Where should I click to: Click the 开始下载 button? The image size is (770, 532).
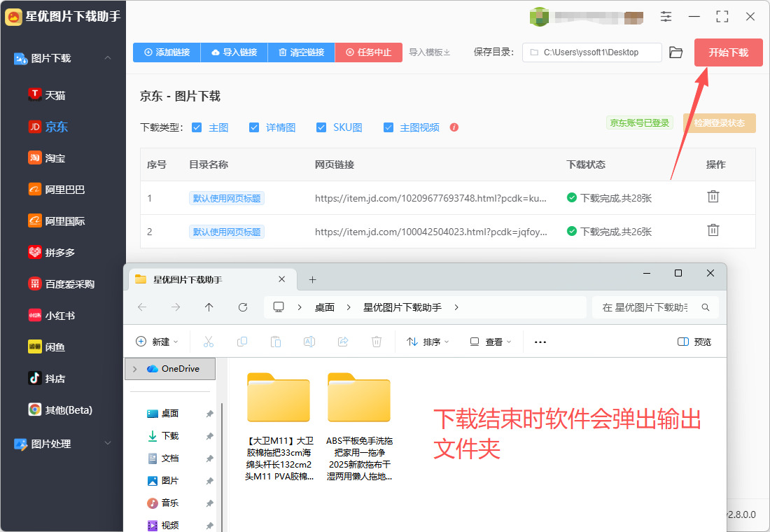click(728, 52)
